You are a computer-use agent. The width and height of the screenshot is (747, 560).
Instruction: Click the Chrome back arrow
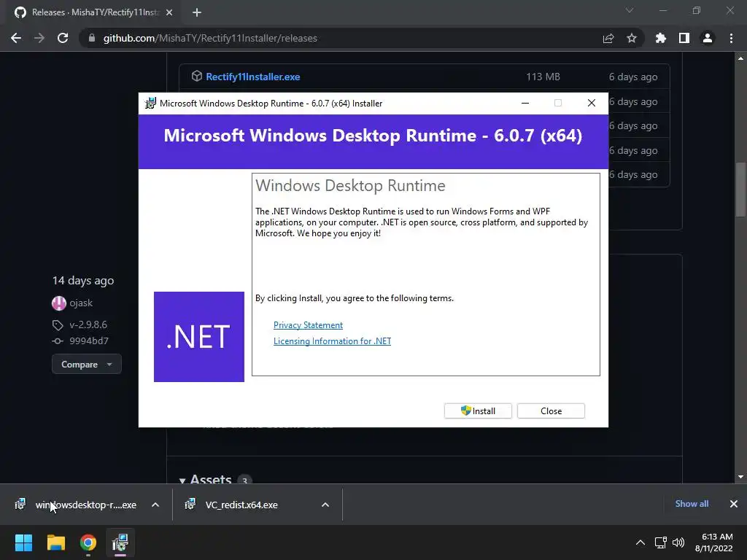pos(16,38)
